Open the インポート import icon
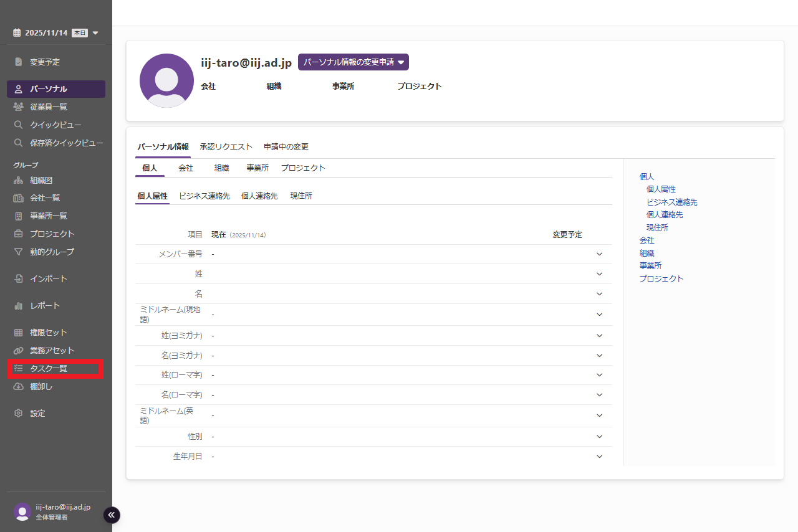The height and width of the screenshot is (532, 798). [19, 278]
